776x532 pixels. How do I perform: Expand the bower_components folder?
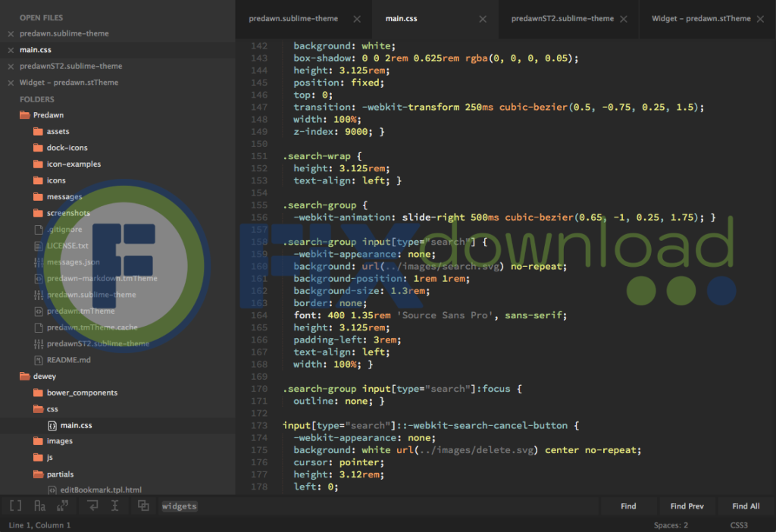39,393
